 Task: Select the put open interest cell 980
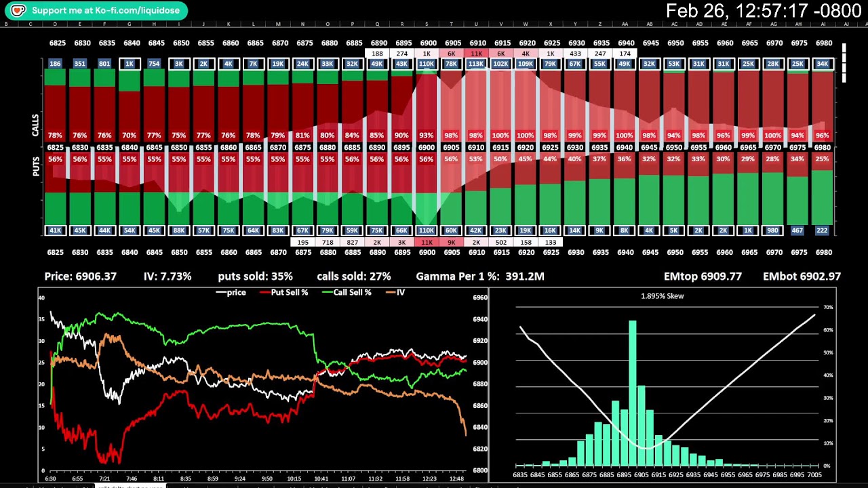[x=773, y=230]
